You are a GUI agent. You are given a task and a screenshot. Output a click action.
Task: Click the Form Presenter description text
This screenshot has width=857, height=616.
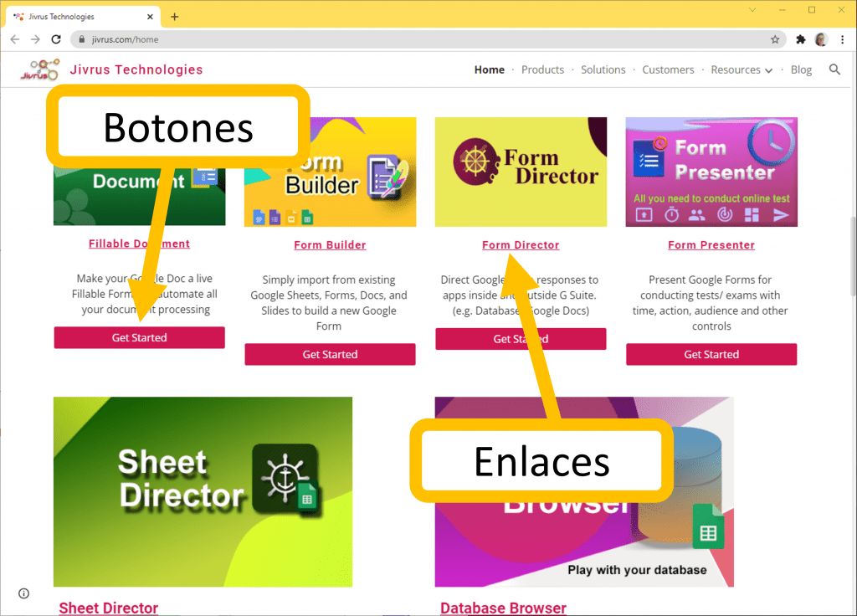pos(711,303)
